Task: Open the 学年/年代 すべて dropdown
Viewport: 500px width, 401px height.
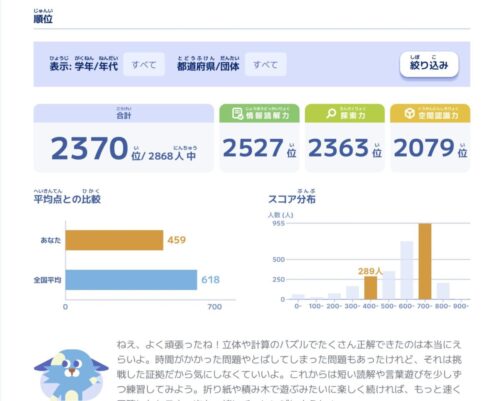Action: pos(144,64)
